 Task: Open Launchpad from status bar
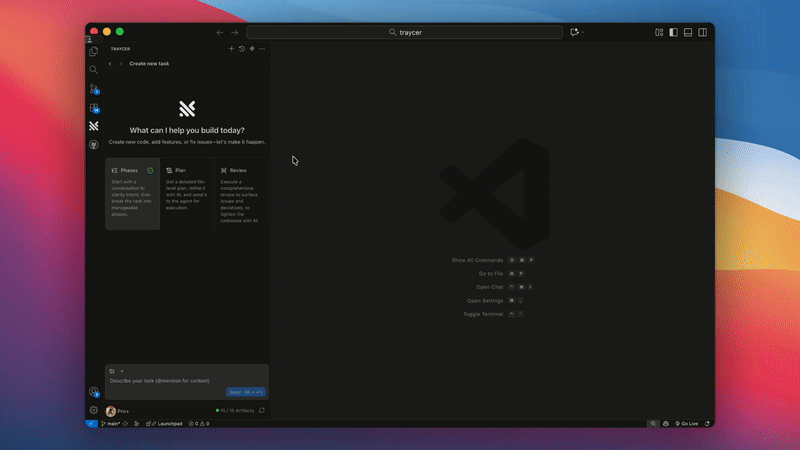(x=164, y=423)
